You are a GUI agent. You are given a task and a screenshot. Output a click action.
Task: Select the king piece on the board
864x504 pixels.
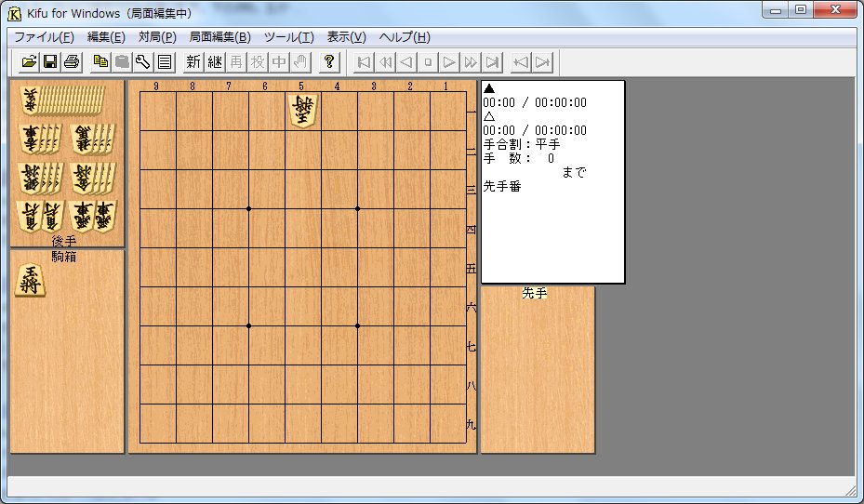pos(303,111)
